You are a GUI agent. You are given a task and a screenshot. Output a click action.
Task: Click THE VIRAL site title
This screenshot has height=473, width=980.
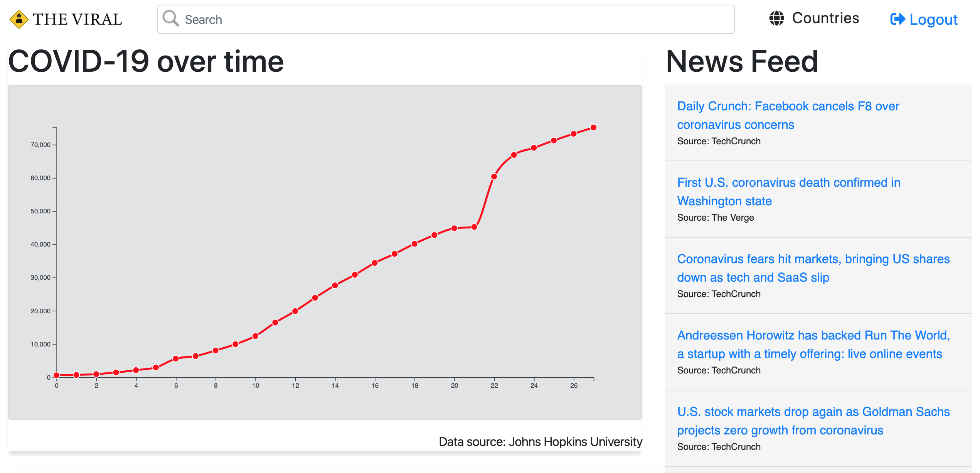coord(77,19)
